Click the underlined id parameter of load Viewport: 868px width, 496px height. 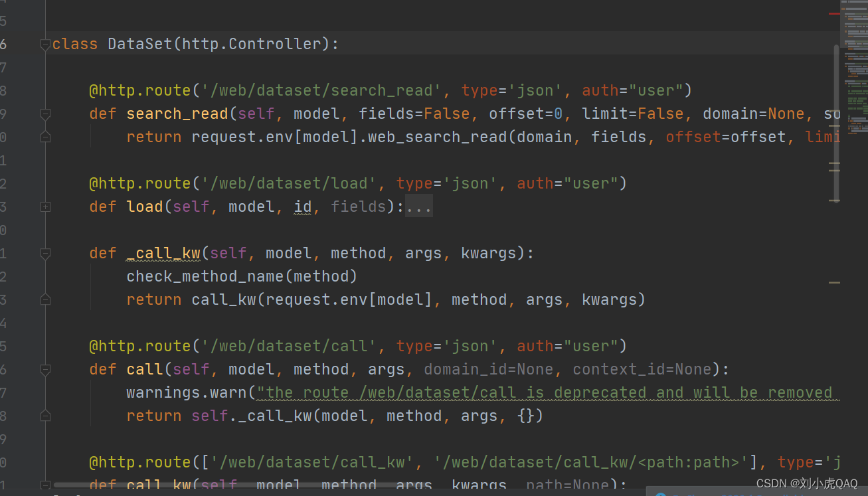[x=302, y=207]
